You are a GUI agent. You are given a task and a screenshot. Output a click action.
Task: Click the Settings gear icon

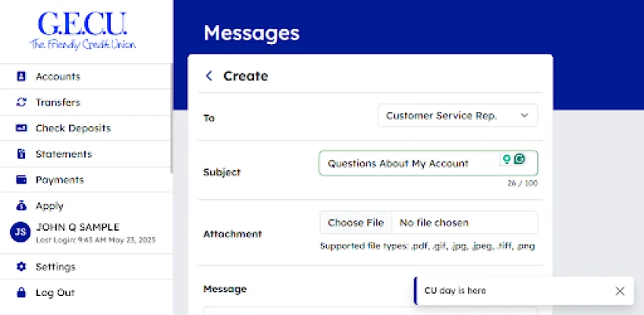(x=21, y=267)
